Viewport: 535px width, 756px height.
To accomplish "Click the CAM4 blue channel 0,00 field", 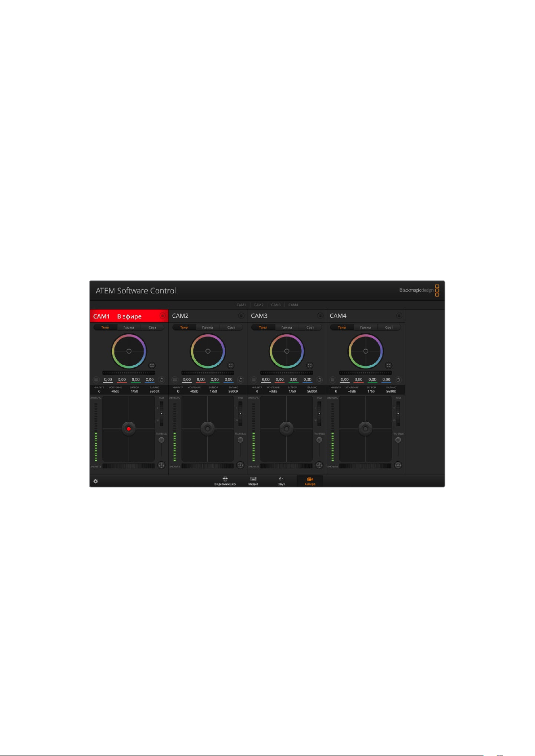I will point(386,380).
